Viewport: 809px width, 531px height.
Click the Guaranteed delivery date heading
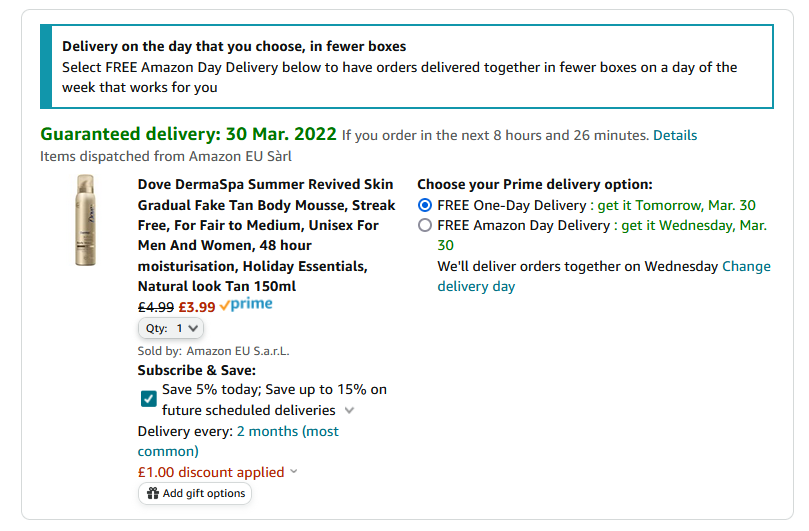coord(188,134)
